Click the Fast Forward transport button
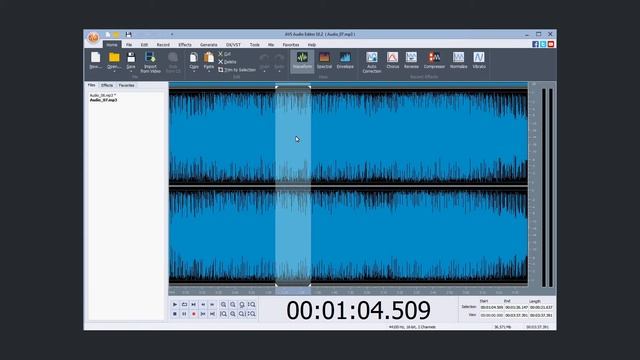 pos(212,304)
